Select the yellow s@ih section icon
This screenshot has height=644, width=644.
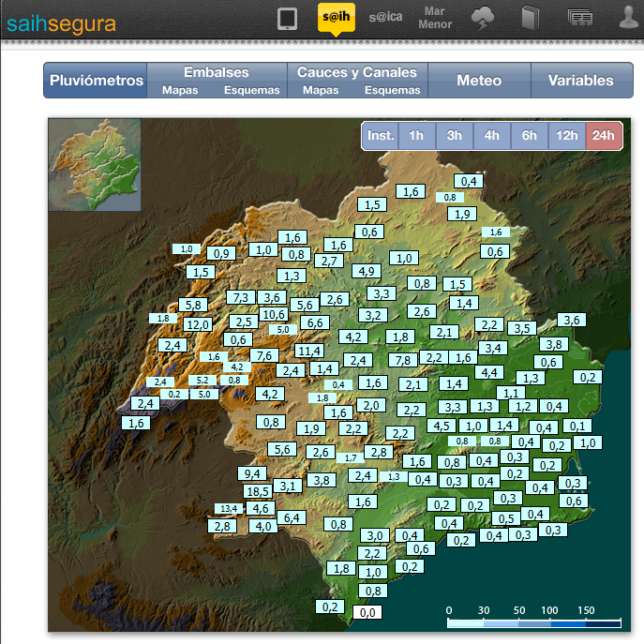pyautogui.click(x=336, y=17)
